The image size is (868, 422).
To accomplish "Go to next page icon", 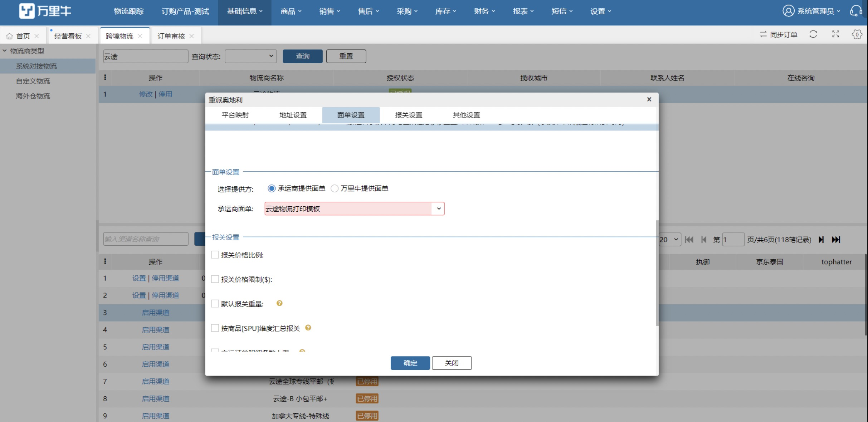I will 821,240.
